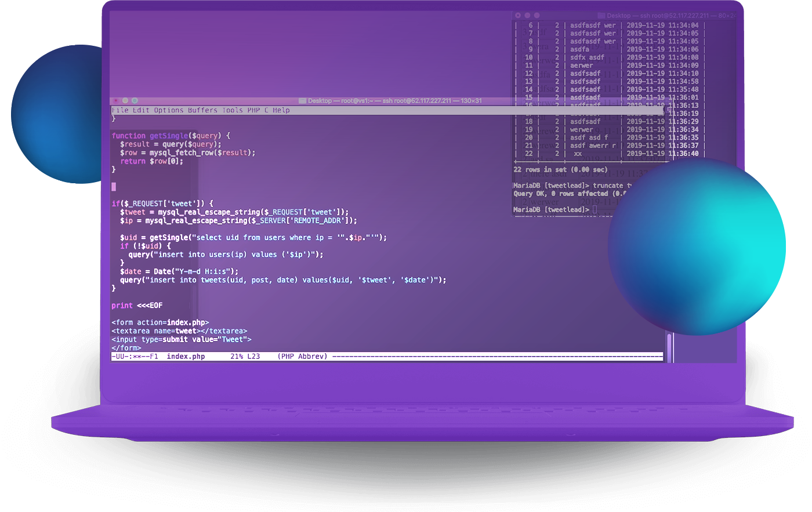
Task: Click the 'index.php' buffer name in mode line
Action: pos(186,357)
